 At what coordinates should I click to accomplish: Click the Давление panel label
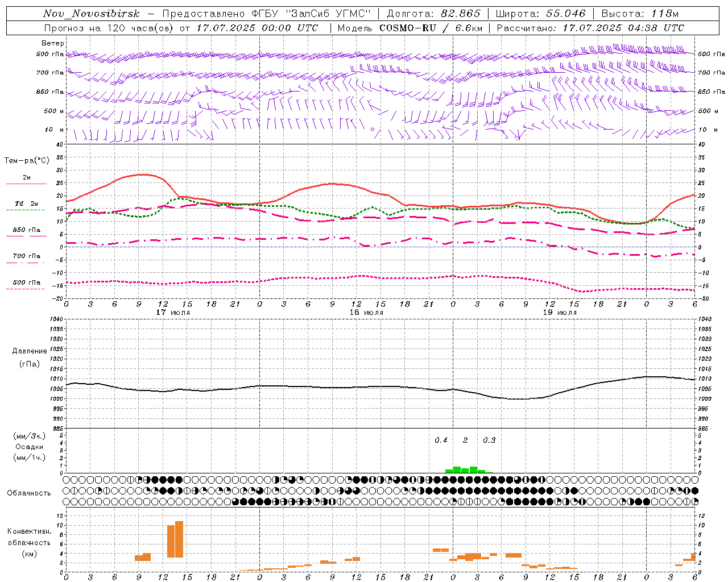30,351
